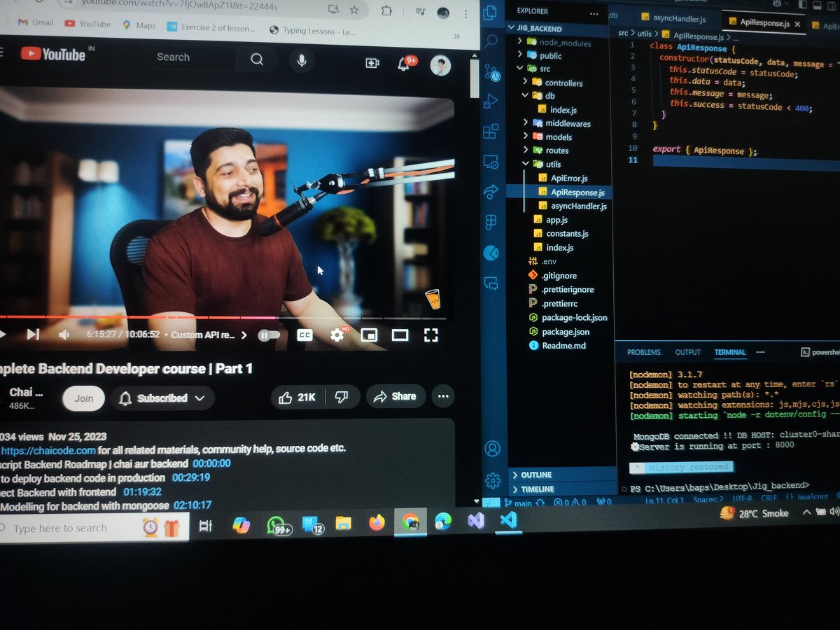Skip to next video
Viewport: 840px width, 630px height.
(x=33, y=335)
